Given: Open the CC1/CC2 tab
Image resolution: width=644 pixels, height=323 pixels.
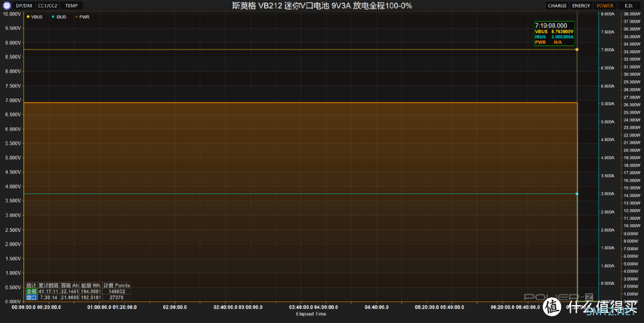Looking at the screenshot, I should coord(48,6).
